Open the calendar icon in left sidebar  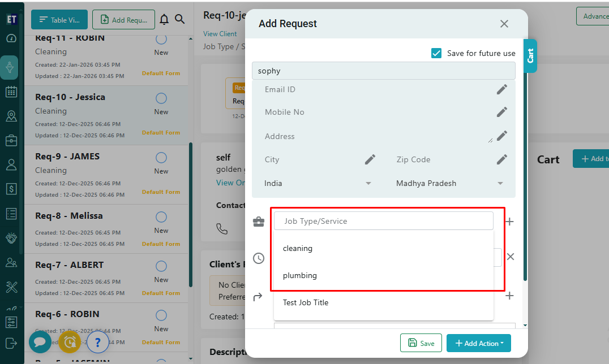point(11,92)
